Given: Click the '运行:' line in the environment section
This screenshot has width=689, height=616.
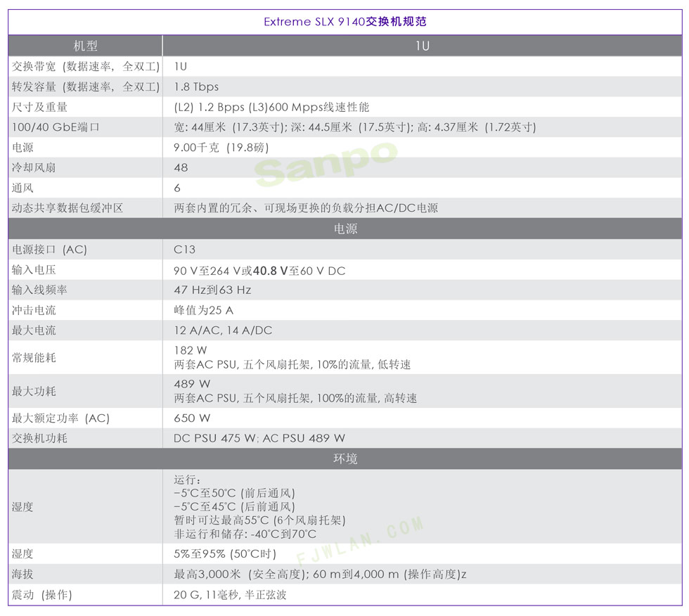Looking at the screenshot, I should pyautogui.click(x=187, y=480).
